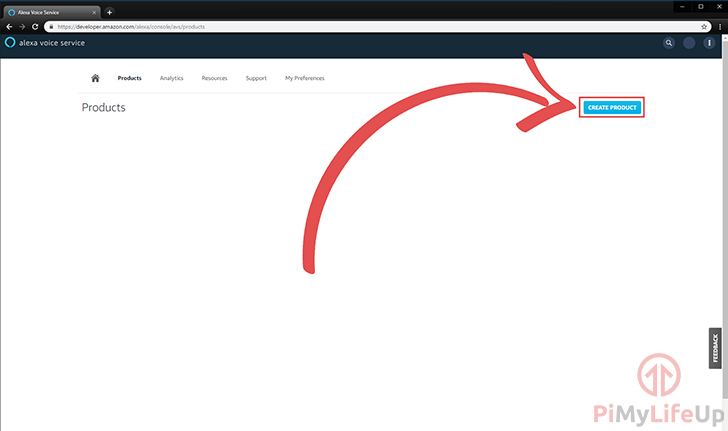The width and height of the screenshot is (728, 431).
Task: Open the Feedback side tab
Action: tap(715, 348)
